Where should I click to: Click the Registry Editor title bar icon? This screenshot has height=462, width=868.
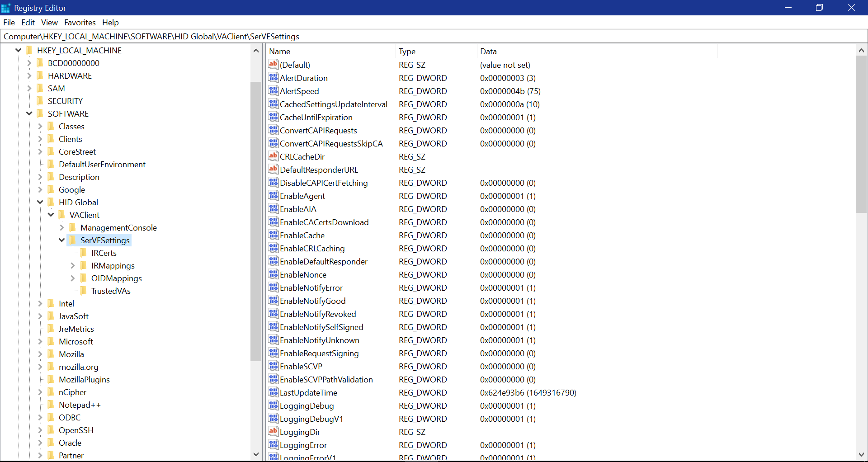click(x=5, y=8)
